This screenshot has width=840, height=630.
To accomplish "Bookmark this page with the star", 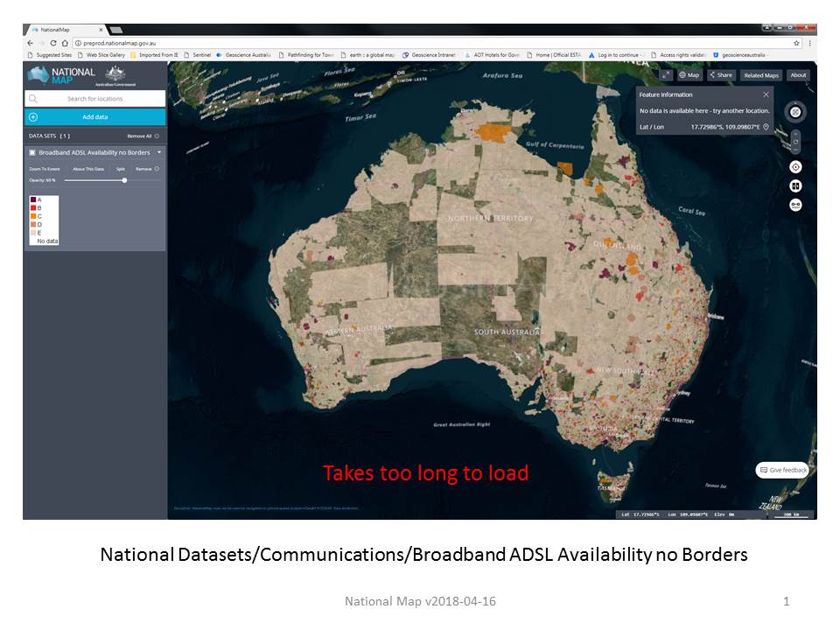I will [796, 43].
